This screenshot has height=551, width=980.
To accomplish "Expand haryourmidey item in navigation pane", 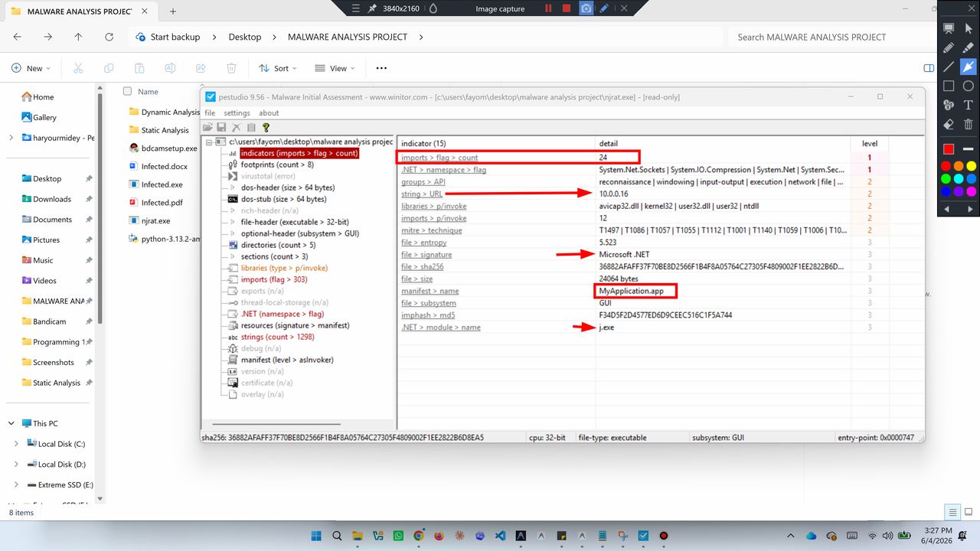I will click(11, 138).
